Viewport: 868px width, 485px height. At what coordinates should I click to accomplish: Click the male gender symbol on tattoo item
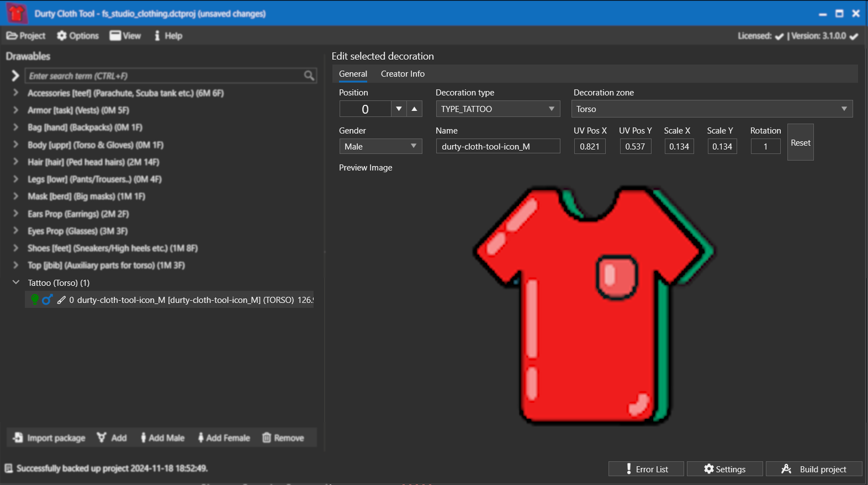[x=47, y=300]
